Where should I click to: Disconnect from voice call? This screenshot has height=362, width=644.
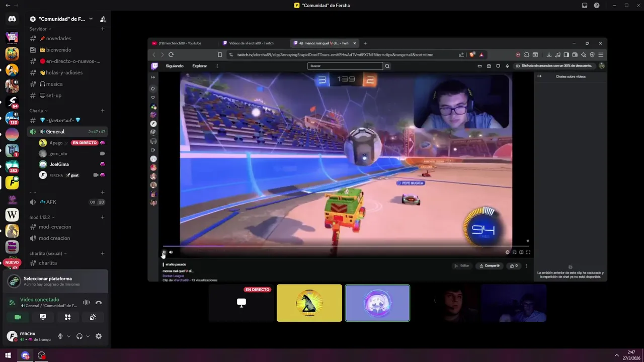click(99, 302)
